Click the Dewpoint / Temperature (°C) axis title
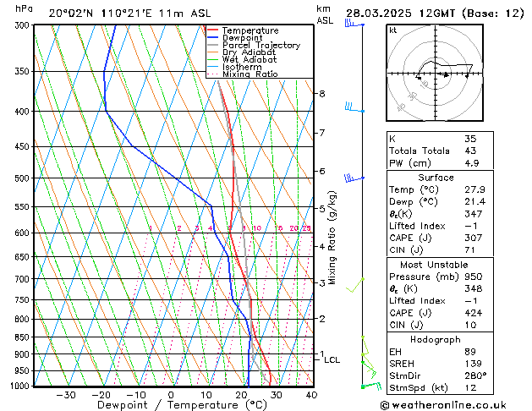The width and height of the screenshot is (532, 411). pyautogui.click(x=182, y=405)
